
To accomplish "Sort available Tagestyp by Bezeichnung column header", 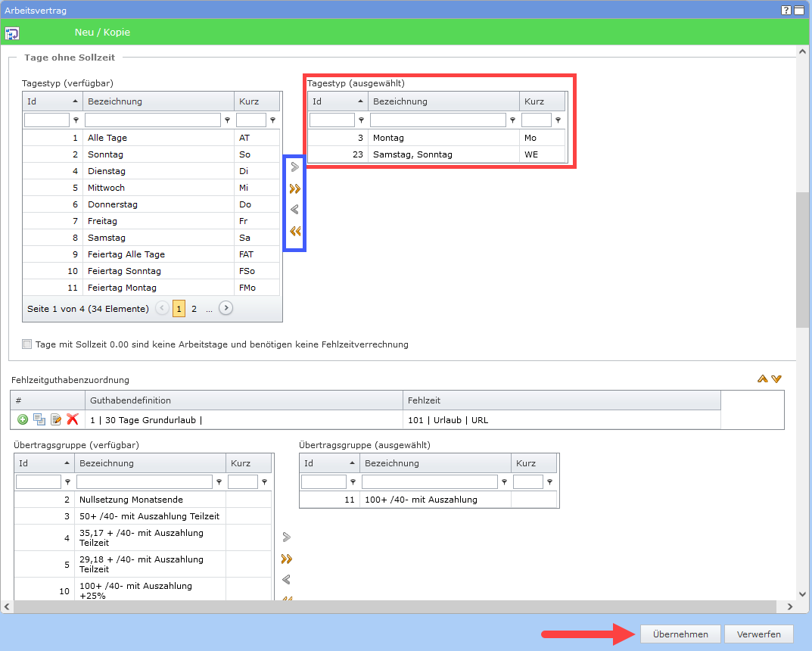I will [159, 101].
